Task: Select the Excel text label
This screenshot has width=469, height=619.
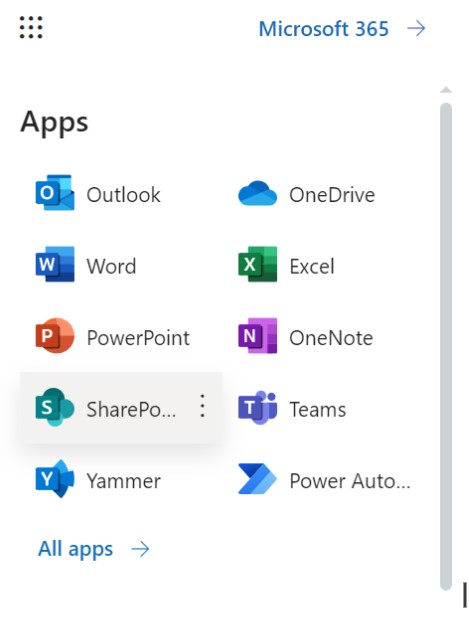Action: coord(312,266)
